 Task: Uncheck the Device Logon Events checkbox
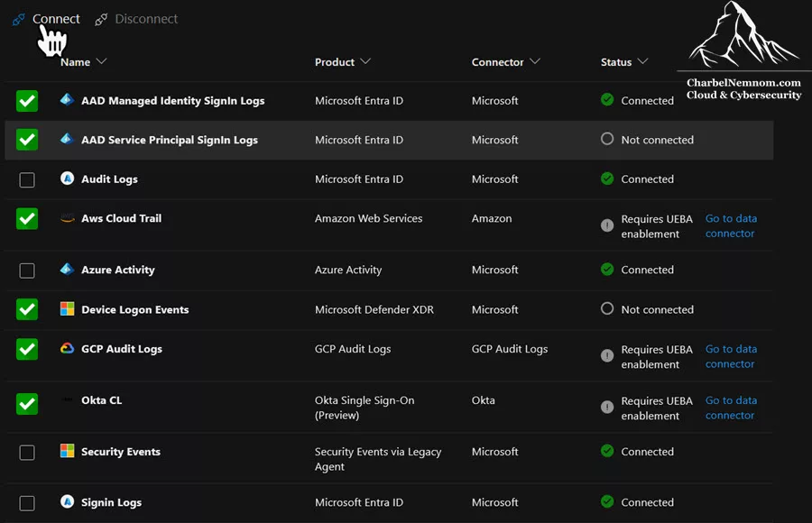(x=27, y=309)
